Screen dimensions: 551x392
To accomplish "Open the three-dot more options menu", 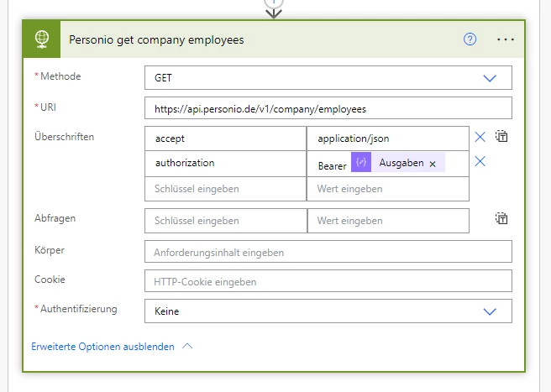I will (506, 39).
